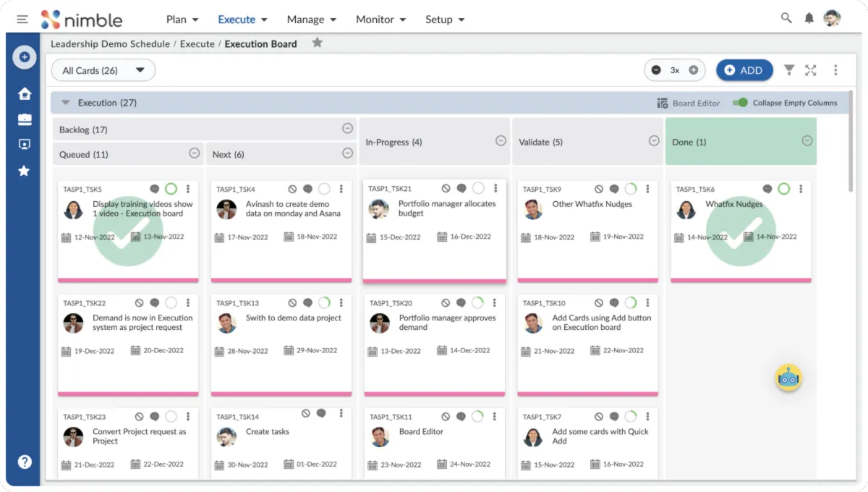Increase card zoom with plus button
Screen dimensions: 868x492
point(693,70)
